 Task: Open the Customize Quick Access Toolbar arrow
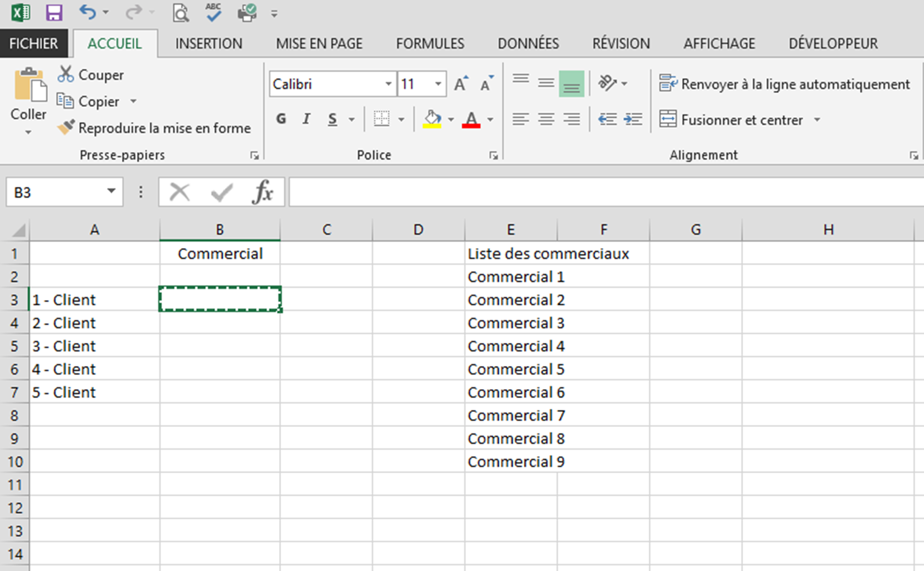coord(274,14)
